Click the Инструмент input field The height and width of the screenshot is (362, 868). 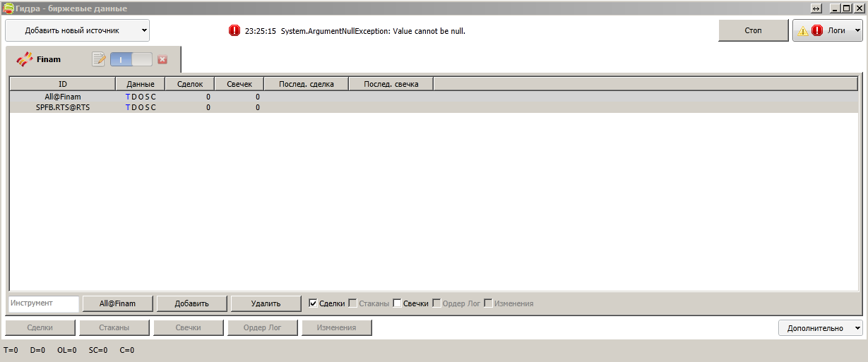click(x=44, y=303)
